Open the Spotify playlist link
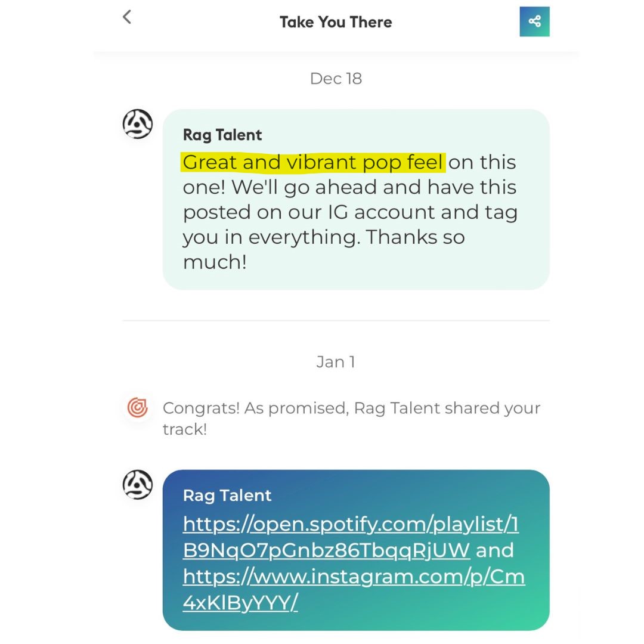The height and width of the screenshot is (644, 644). (x=351, y=537)
